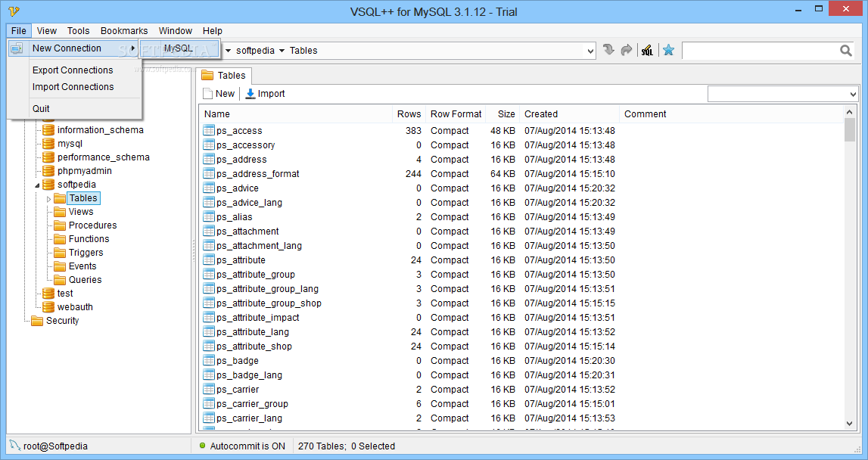Open the Tools menu
This screenshot has height=460, width=868.
coord(78,30)
